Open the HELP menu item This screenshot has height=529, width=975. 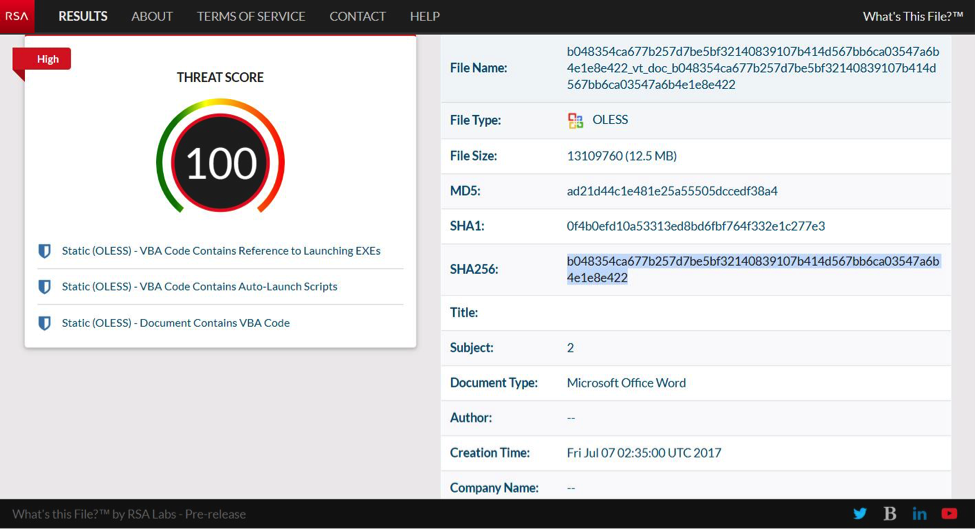424,16
